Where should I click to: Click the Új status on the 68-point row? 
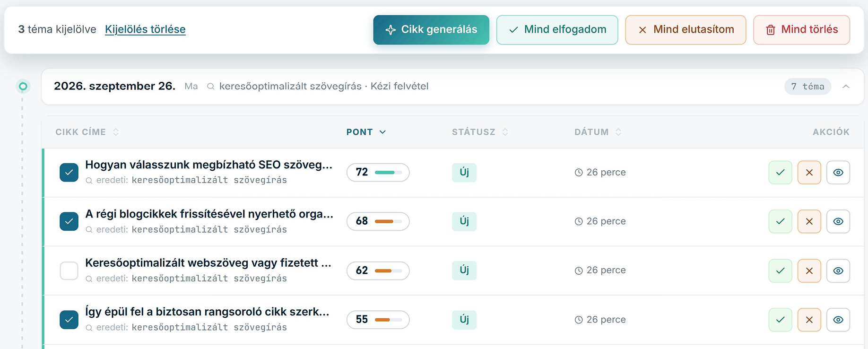pyautogui.click(x=464, y=221)
